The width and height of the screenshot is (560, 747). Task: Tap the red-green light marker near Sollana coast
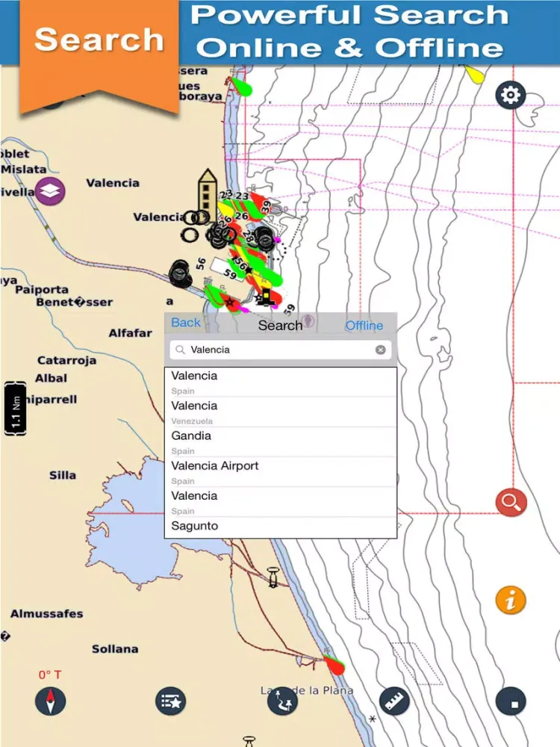(335, 663)
